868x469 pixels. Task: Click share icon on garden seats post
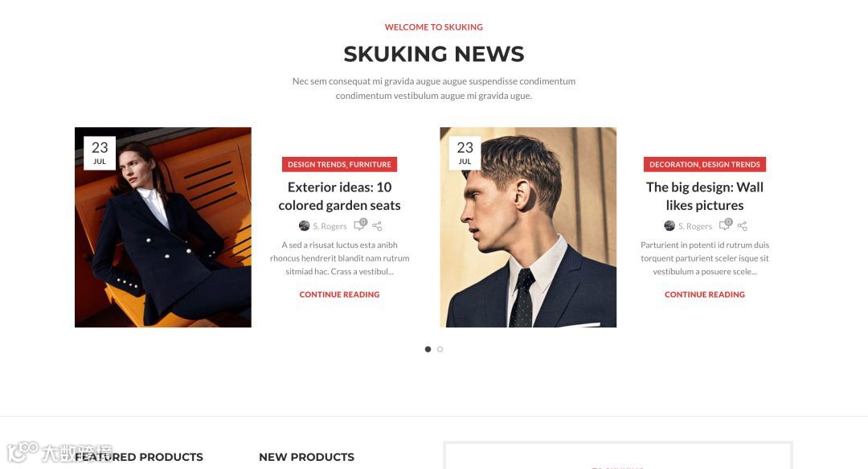377,226
